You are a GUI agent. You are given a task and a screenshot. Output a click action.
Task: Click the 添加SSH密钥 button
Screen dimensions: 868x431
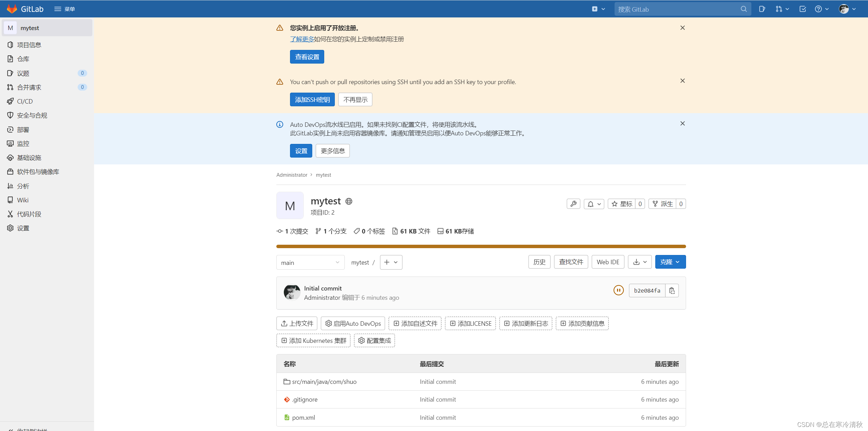pos(312,99)
